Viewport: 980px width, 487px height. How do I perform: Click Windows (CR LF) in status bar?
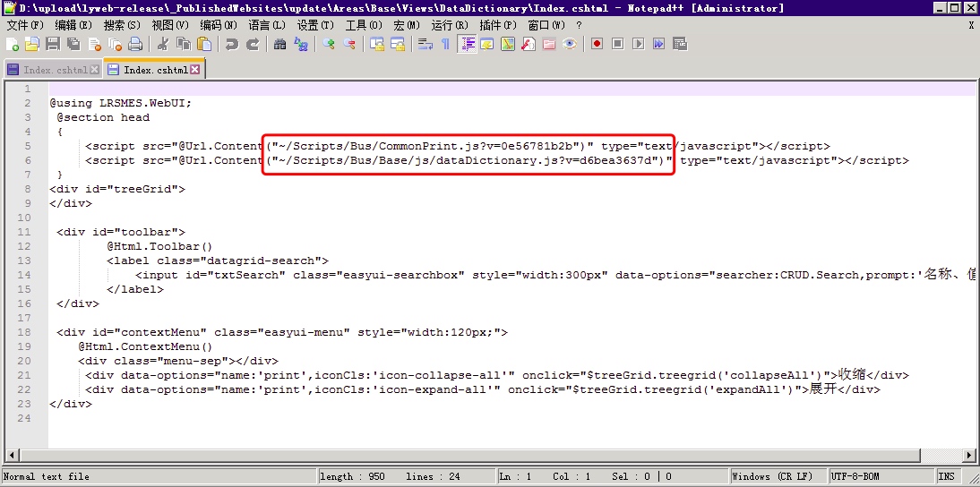pos(778,476)
